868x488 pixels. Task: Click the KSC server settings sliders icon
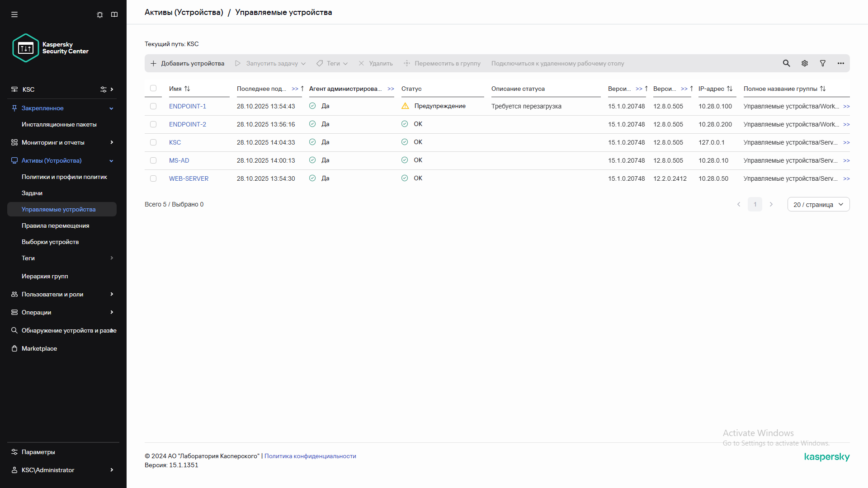click(104, 89)
